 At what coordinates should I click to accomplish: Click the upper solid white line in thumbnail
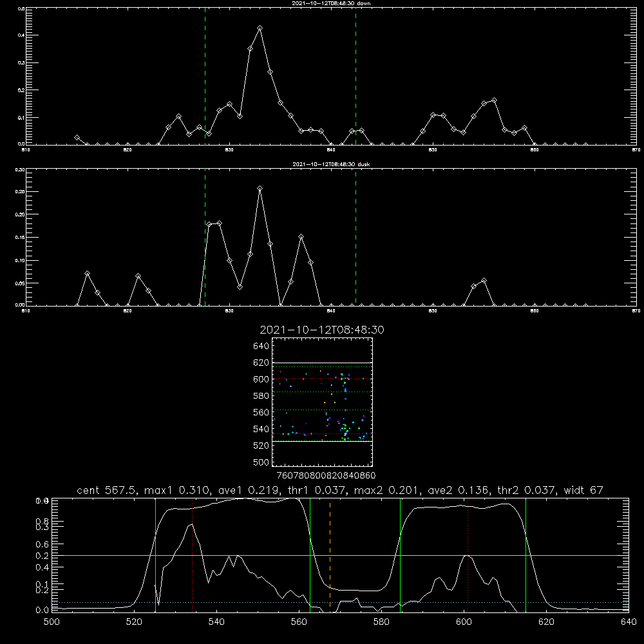[x=322, y=363]
